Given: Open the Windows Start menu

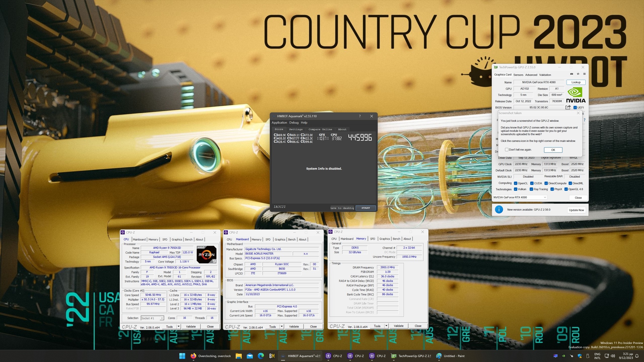Looking at the screenshot, I should point(182,356).
